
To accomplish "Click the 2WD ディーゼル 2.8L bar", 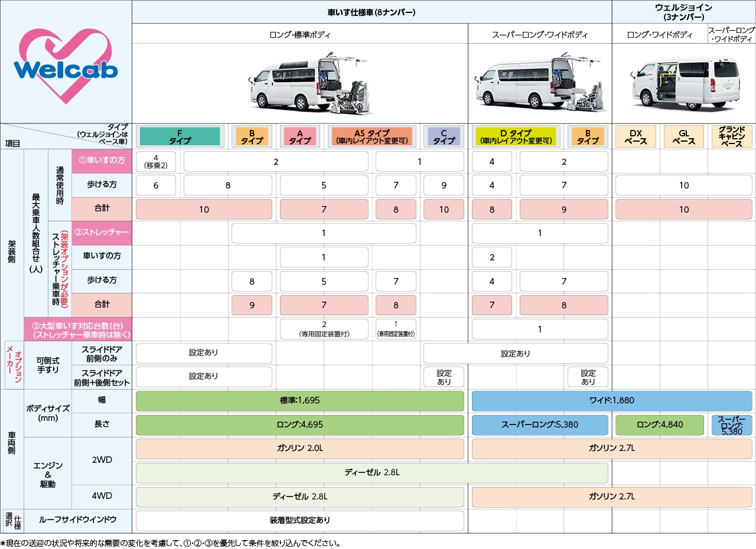I will pos(372,473).
